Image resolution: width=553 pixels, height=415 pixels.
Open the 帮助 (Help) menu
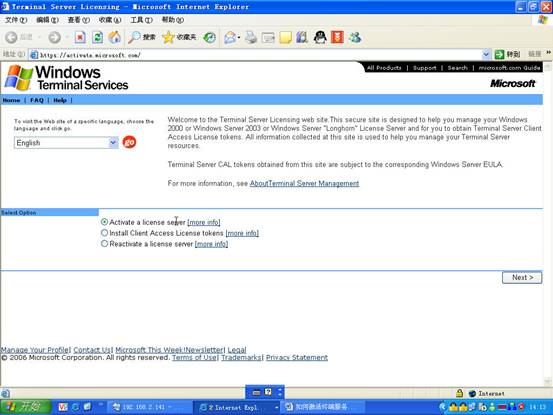(x=172, y=20)
